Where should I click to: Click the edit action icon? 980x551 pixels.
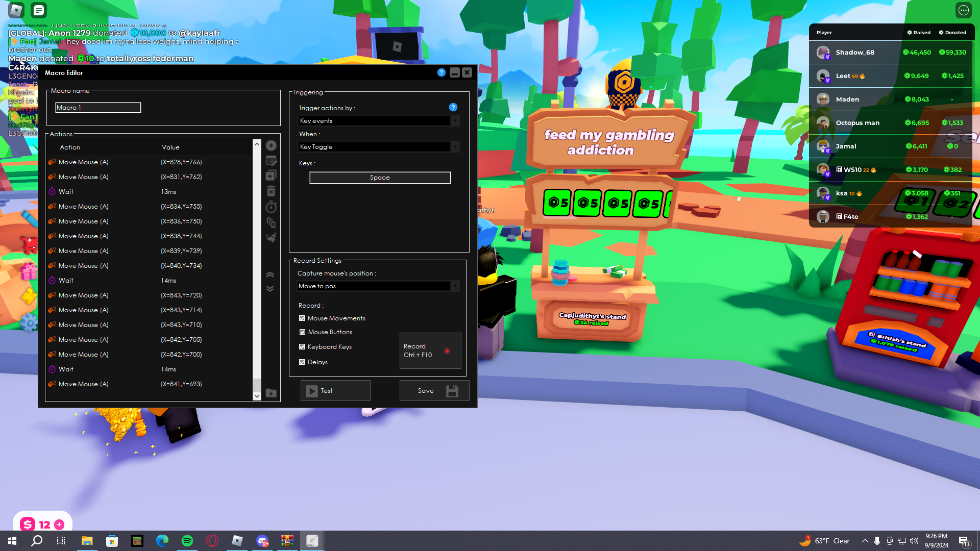(271, 161)
